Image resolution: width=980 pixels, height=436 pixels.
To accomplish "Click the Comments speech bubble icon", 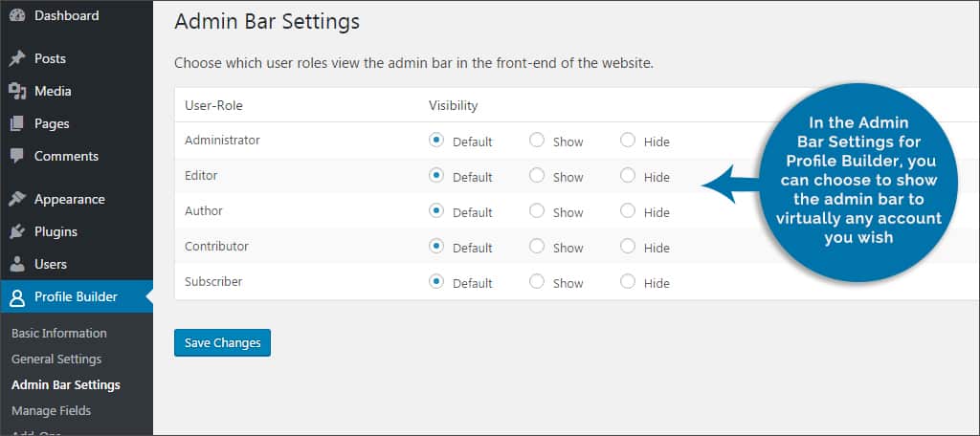I will coord(17,156).
